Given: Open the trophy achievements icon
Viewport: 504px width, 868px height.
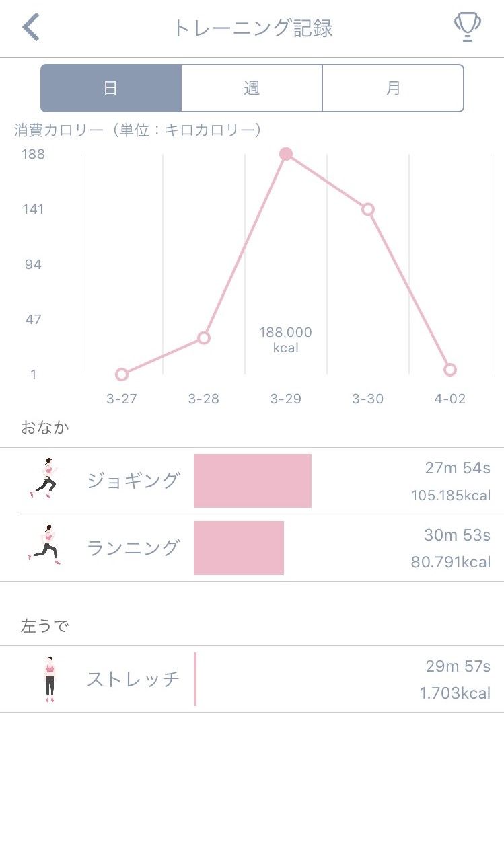Looking at the screenshot, I should [x=467, y=28].
